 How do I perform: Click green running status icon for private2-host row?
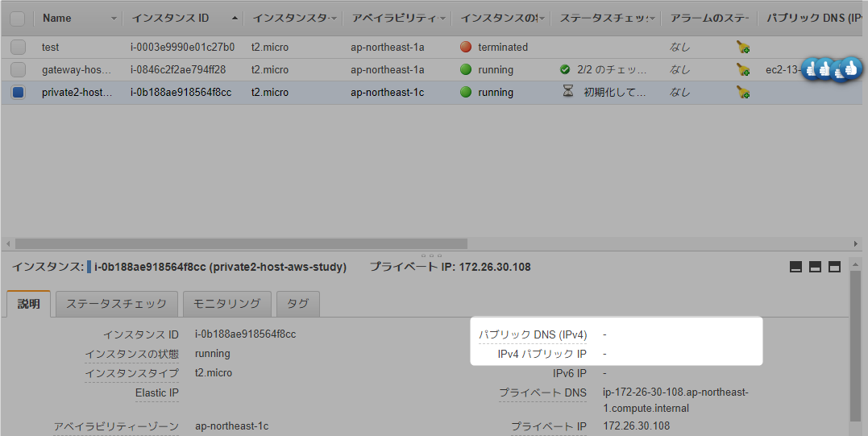tap(466, 93)
